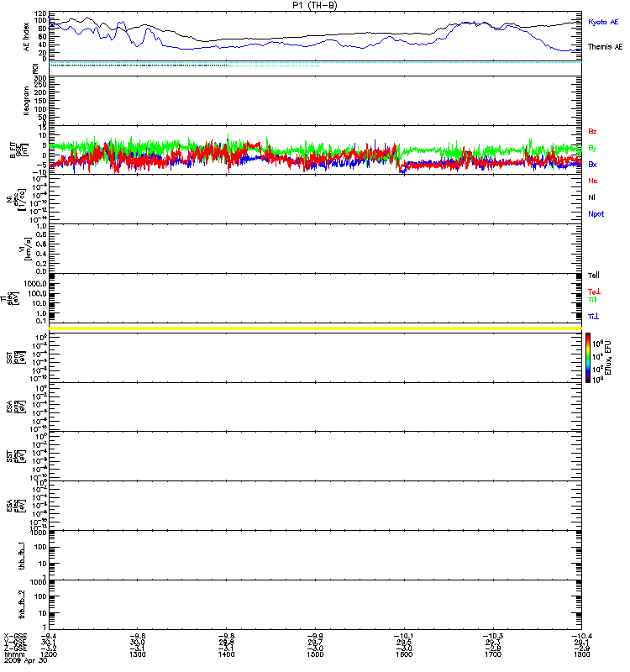Click the blue Kyoto AE curve peak near 1250

[121, 23]
